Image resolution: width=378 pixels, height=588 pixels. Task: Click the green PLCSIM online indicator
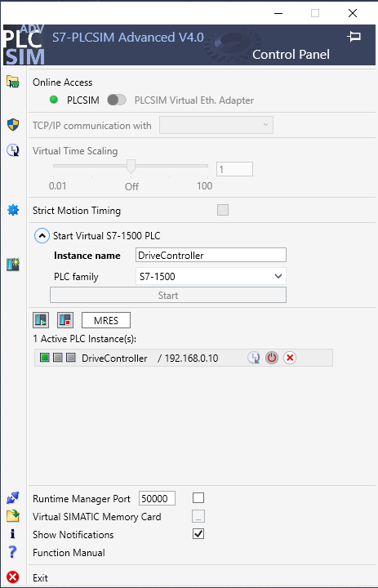(x=54, y=100)
